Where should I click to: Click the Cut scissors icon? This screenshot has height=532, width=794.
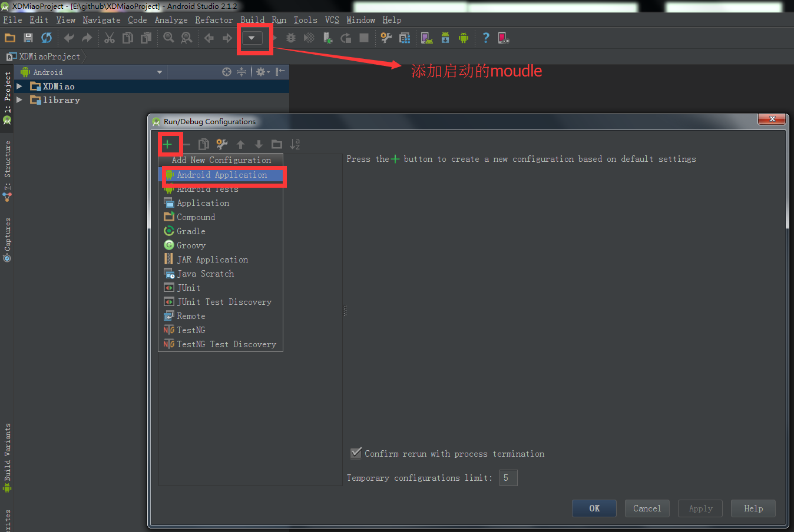pyautogui.click(x=110, y=38)
